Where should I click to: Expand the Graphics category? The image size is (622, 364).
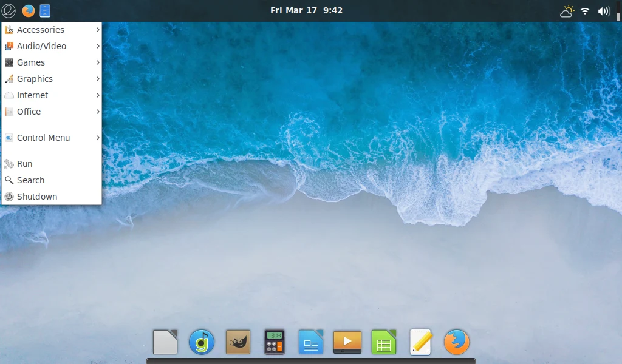click(x=35, y=79)
